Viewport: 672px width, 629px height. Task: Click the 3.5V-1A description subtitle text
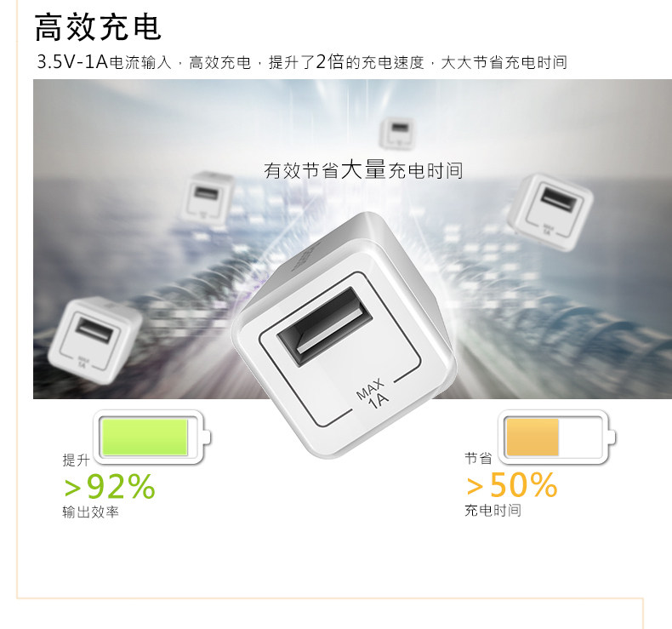click(x=302, y=63)
